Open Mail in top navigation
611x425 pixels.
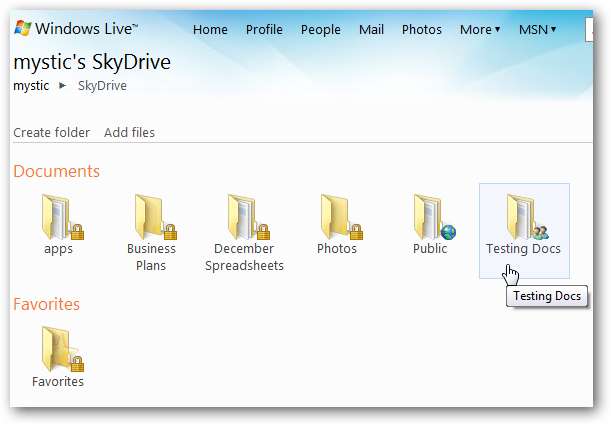[x=371, y=30]
